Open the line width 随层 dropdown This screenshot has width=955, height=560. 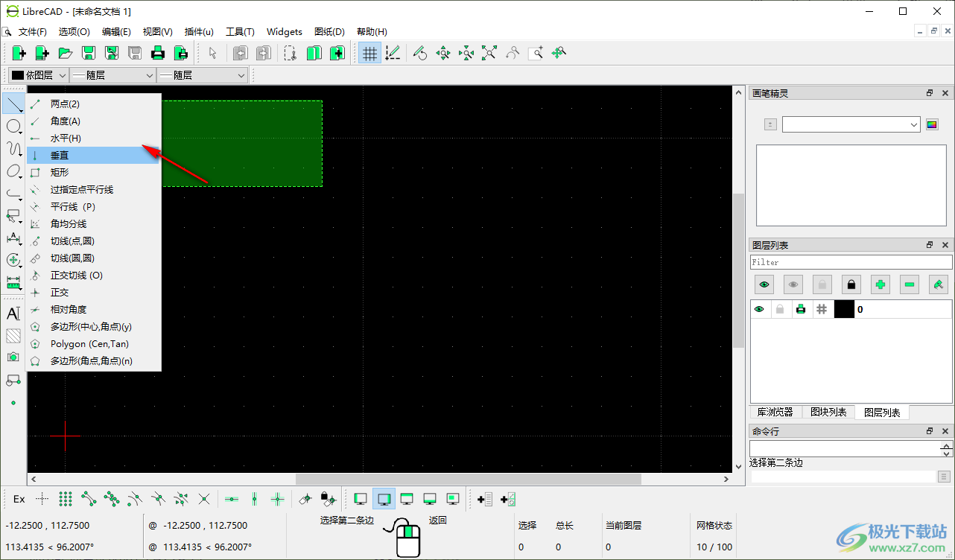point(113,75)
